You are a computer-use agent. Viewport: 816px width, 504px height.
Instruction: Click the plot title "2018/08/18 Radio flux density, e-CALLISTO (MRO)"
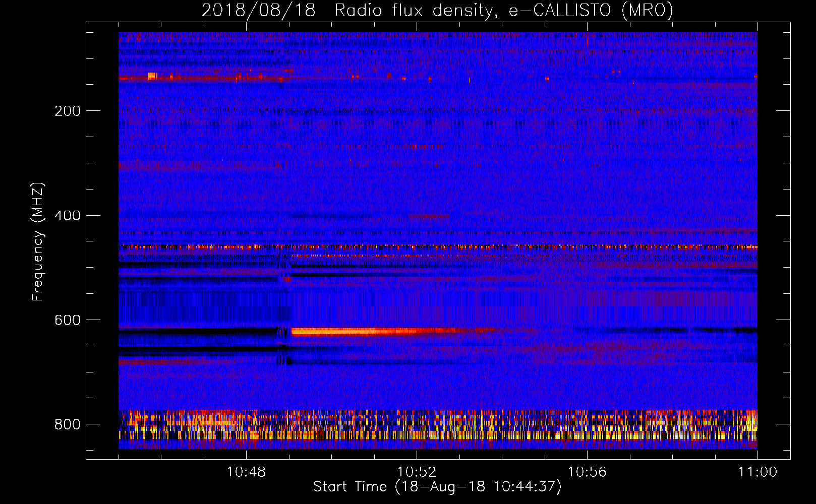click(x=437, y=10)
